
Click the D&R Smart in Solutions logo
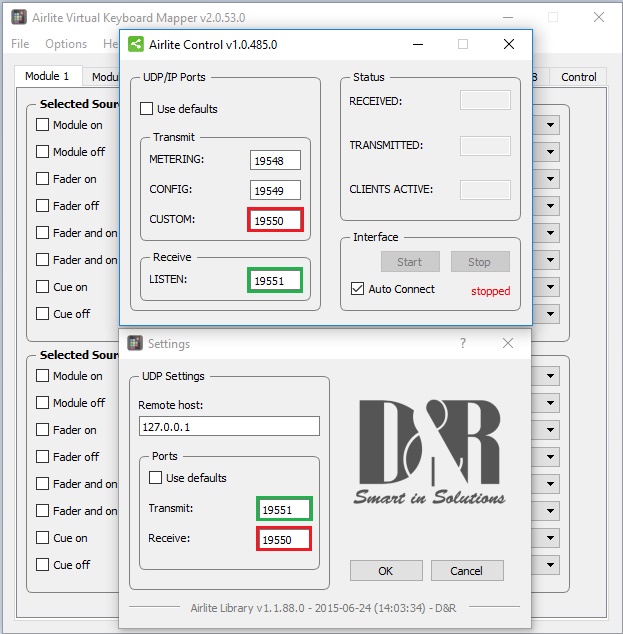click(x=429, y=451)
